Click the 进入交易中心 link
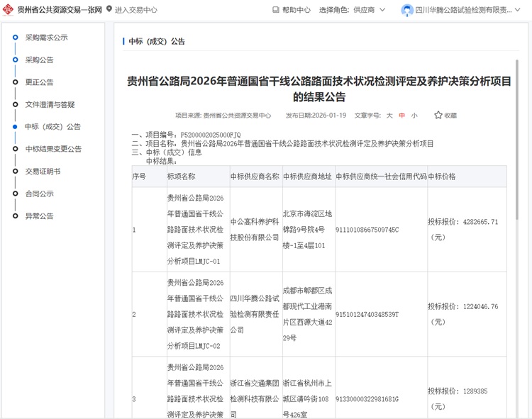Screen dimensions: 532x419 click(x=136, y=10)
